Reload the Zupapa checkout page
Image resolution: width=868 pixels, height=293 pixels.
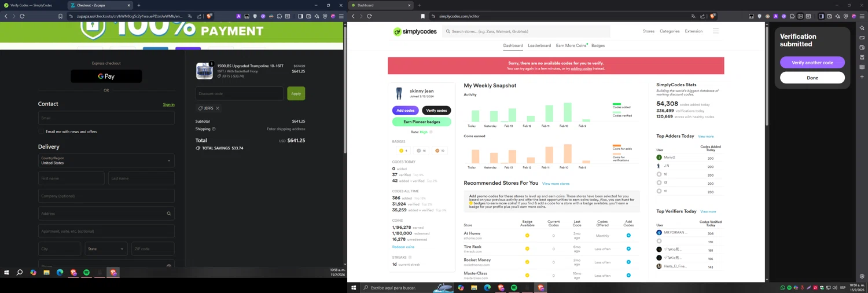(22, 16)
